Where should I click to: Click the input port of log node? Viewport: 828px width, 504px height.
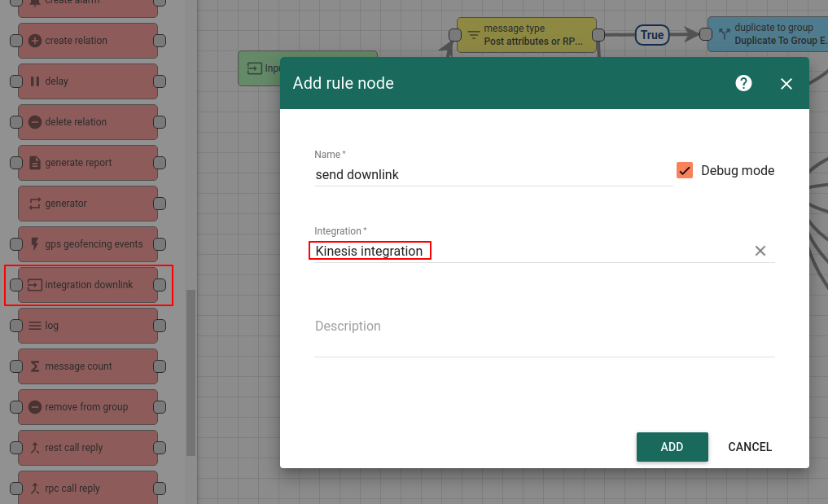pos(16,326)
